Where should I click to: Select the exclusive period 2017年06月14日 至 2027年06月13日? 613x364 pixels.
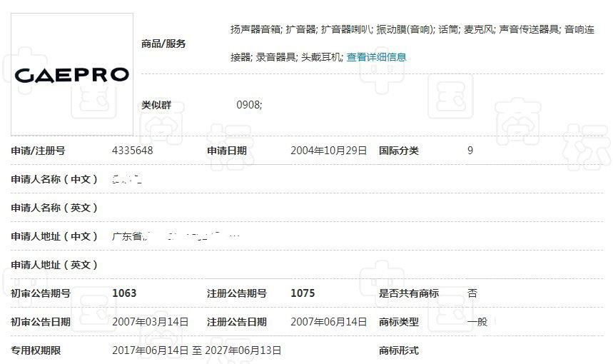197,350
